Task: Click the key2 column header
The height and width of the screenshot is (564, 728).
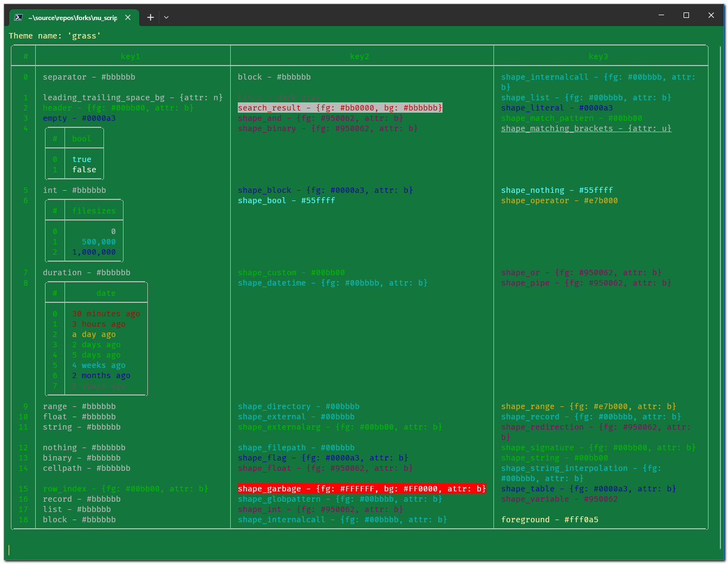Action: tap(360, 56)
